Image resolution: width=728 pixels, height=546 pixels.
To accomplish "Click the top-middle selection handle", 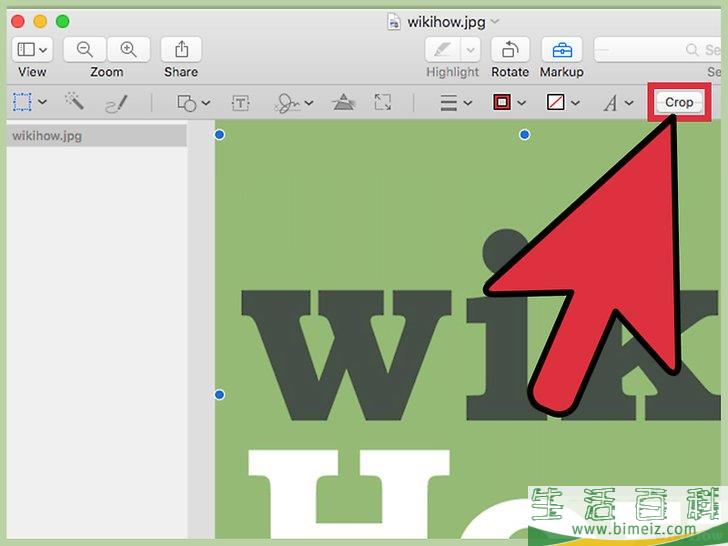I will tap(525, 135).
